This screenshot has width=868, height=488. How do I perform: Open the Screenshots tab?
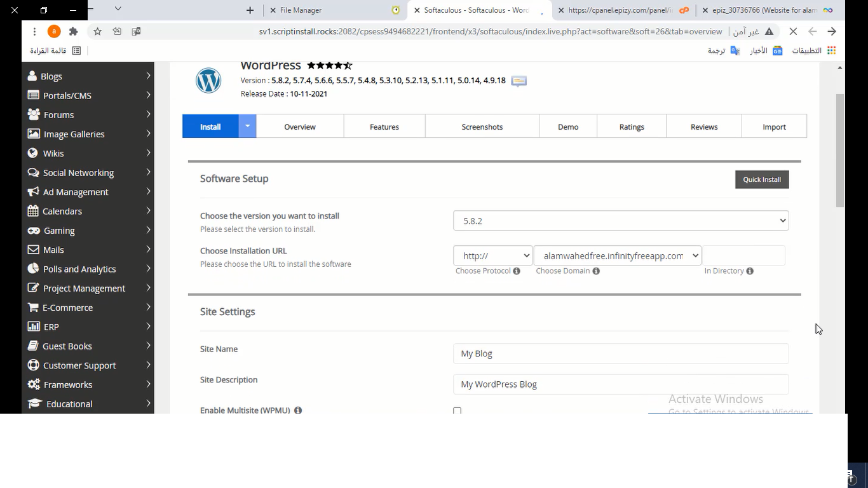(x=482, y=126)
